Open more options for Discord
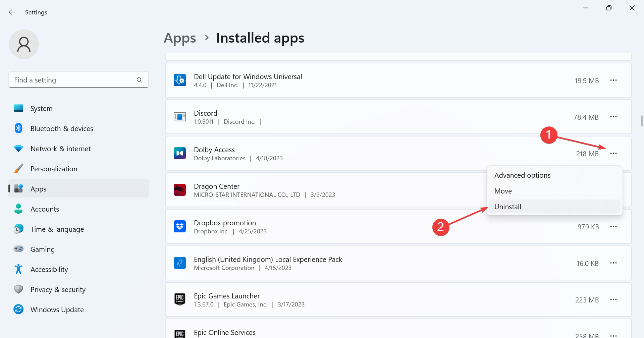 [613, 117]
